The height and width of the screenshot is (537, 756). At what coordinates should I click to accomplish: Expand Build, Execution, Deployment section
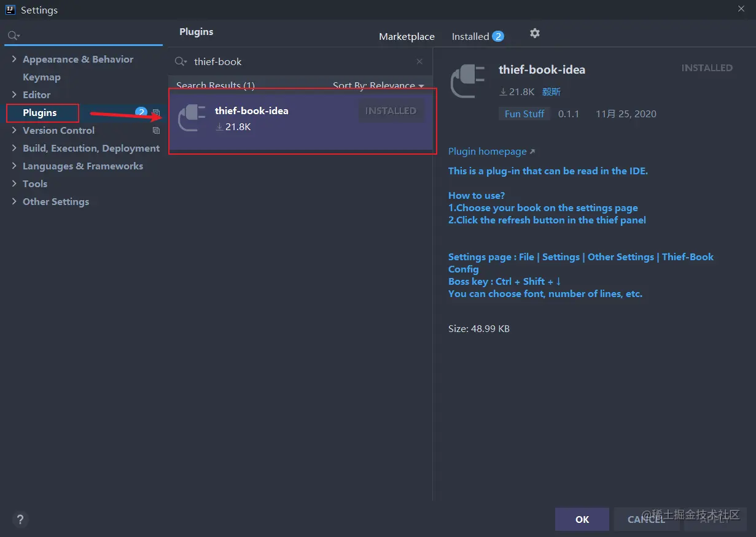[14, 148]
